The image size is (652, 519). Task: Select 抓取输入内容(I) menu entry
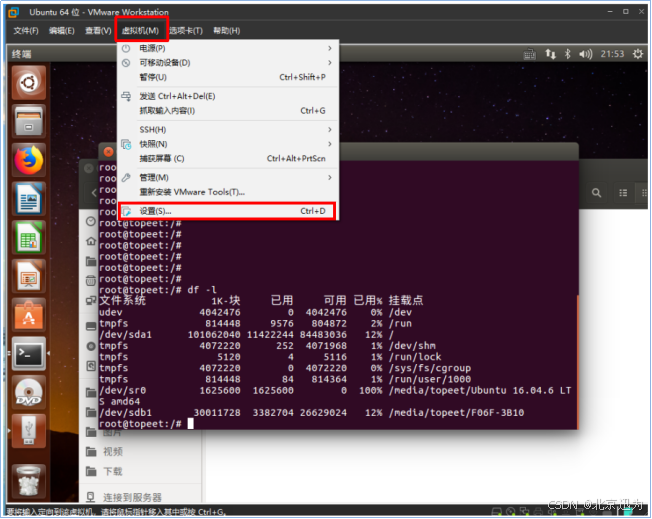228,111
